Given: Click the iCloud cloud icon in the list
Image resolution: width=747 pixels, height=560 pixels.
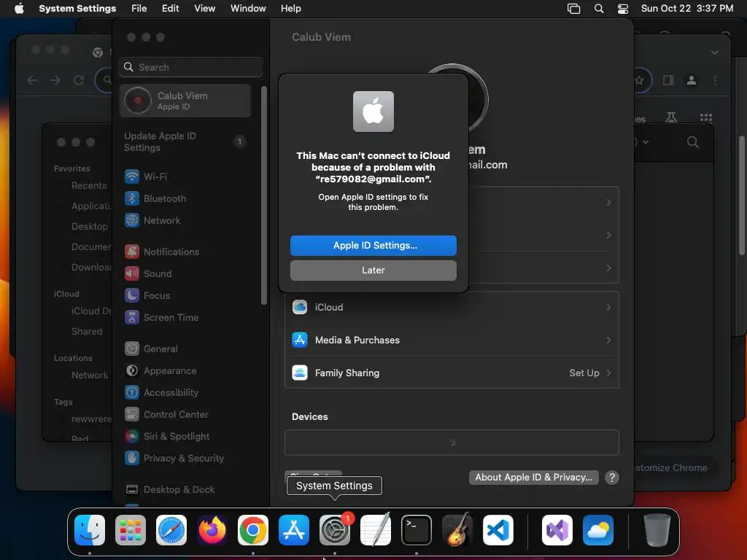Looking at the screenshot, I should (300, 307).
